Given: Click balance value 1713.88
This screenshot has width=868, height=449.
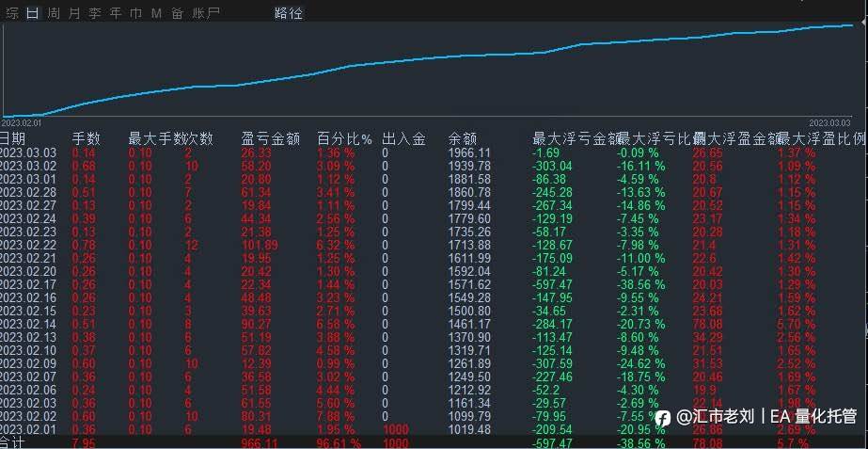Looking at the screenshot, I should [469, 245].
